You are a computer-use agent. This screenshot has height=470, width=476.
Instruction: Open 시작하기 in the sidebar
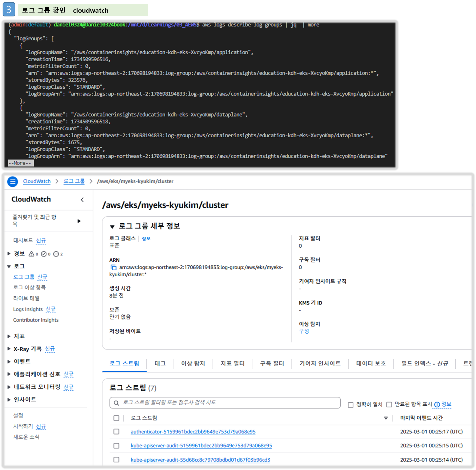(x=23, y=426)
